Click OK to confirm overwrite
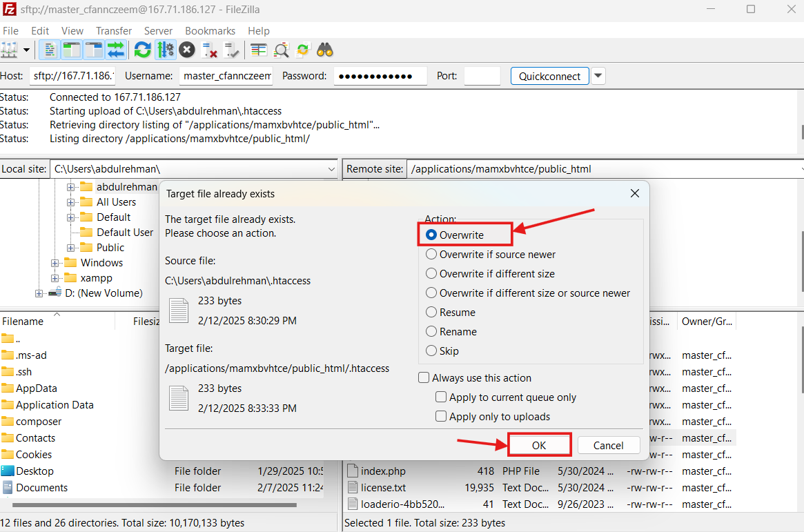 (x=539, y=446)
